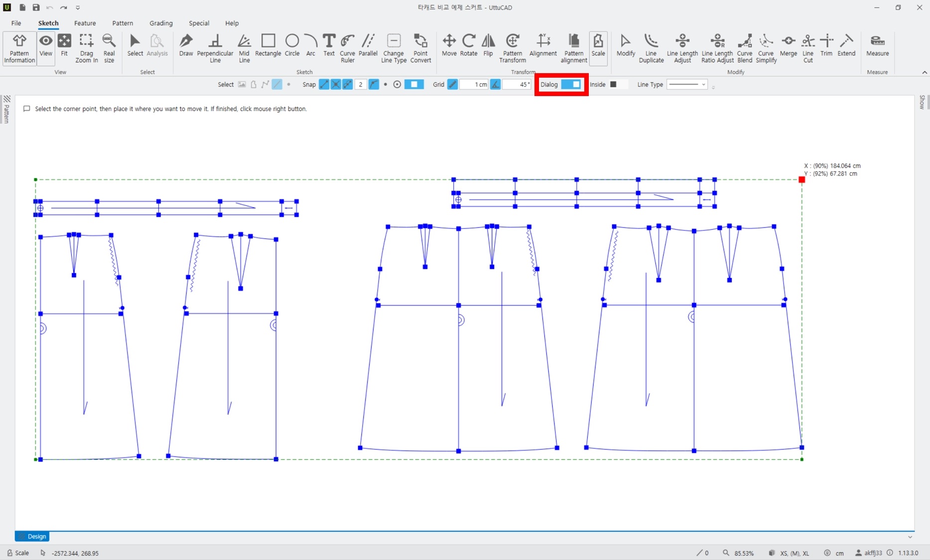Select the Line Cut tool
Image resolution: width=930 pixels, height=560 pixels.
point(808,48)
